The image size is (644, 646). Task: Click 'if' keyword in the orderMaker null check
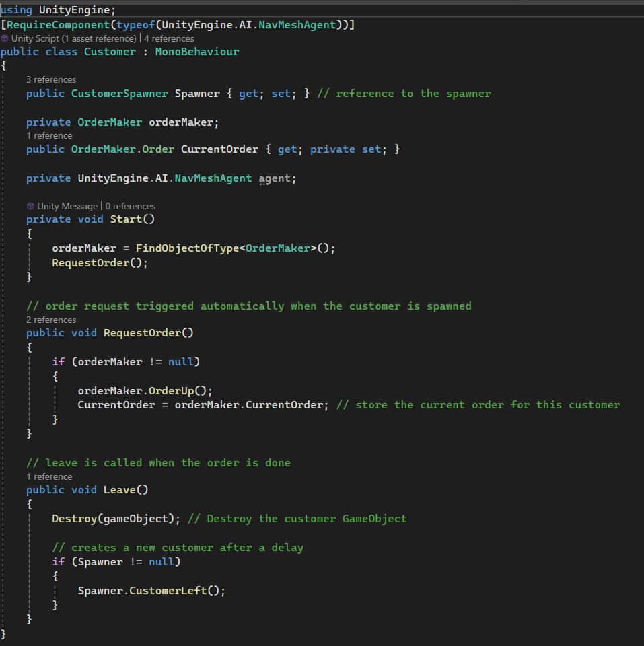click(58, 362)
